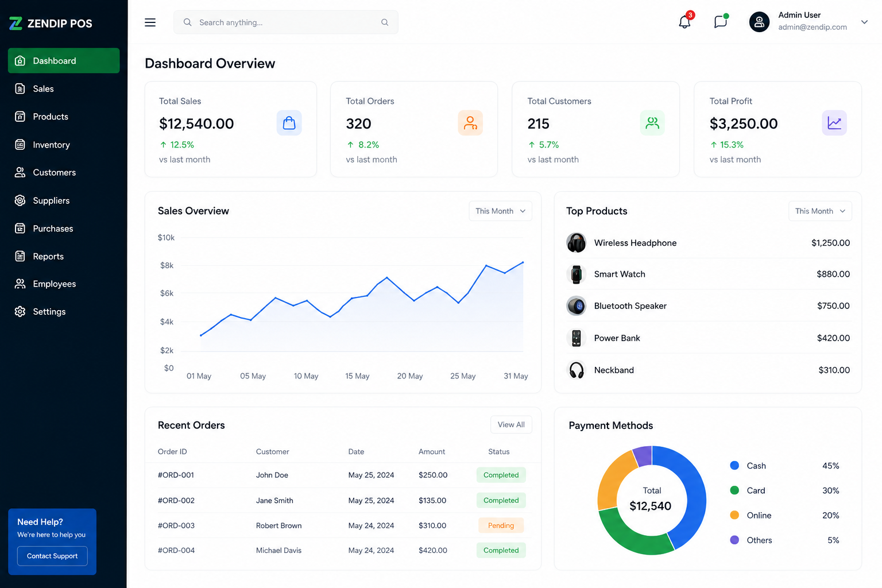Click the Reports document icon in sidebar
Screen dimensions: 882x588
[x=20, y=256]
